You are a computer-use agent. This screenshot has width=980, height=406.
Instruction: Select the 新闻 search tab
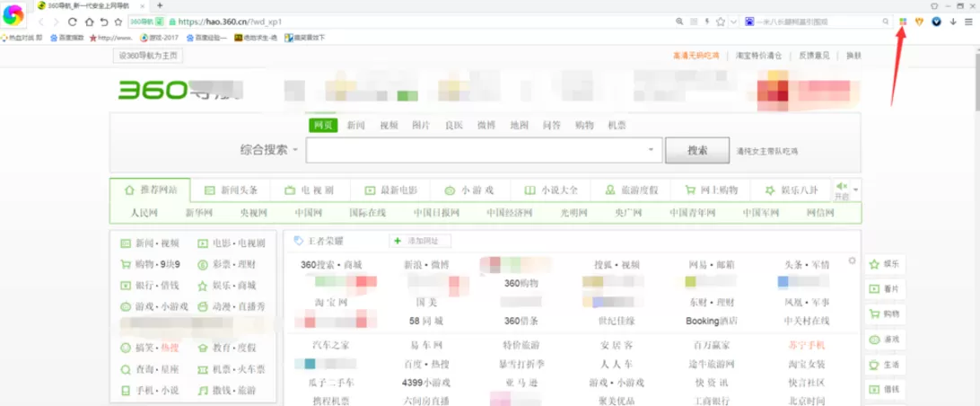356,125
